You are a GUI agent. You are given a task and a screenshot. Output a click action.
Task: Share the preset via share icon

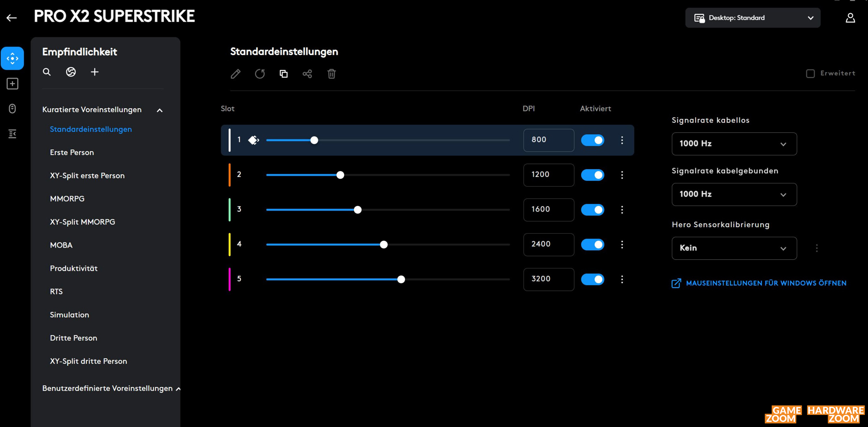(307, 74)
